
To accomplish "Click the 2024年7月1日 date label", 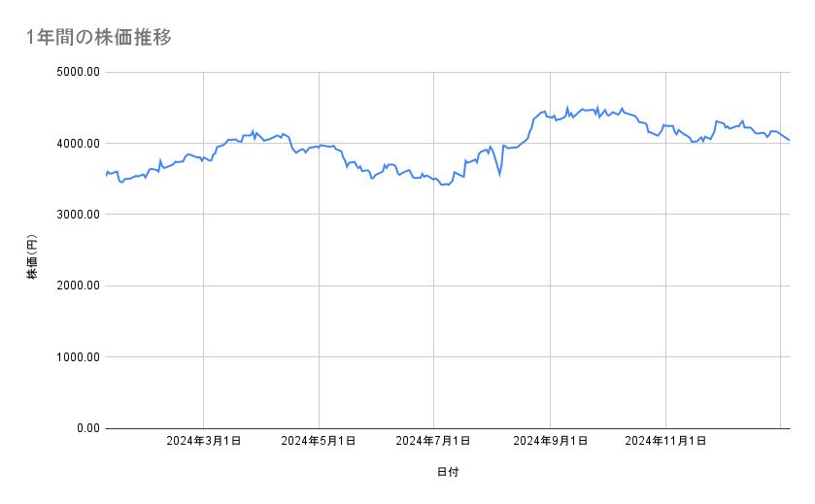I will pyautogui.click(x=433, y=441).
